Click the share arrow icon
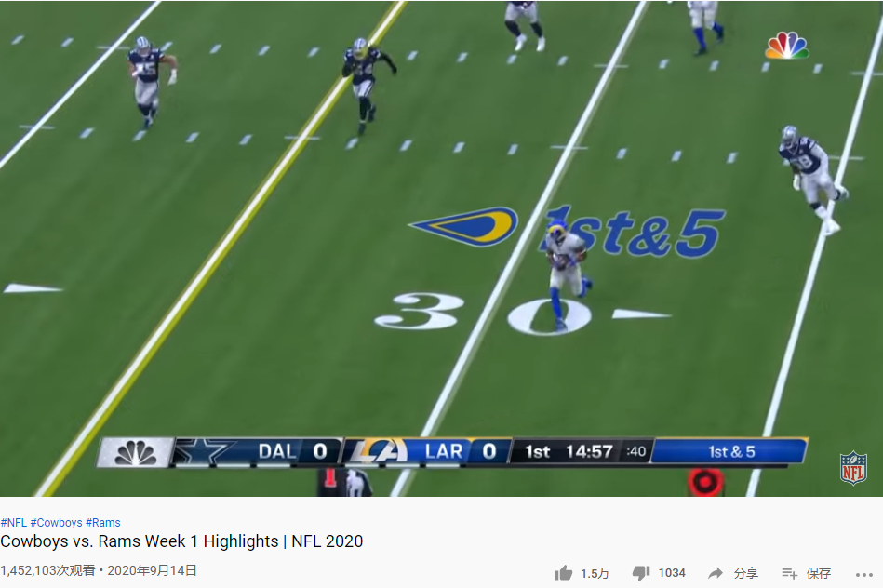This screenshot has width=883, height=588. coord(716,573)
